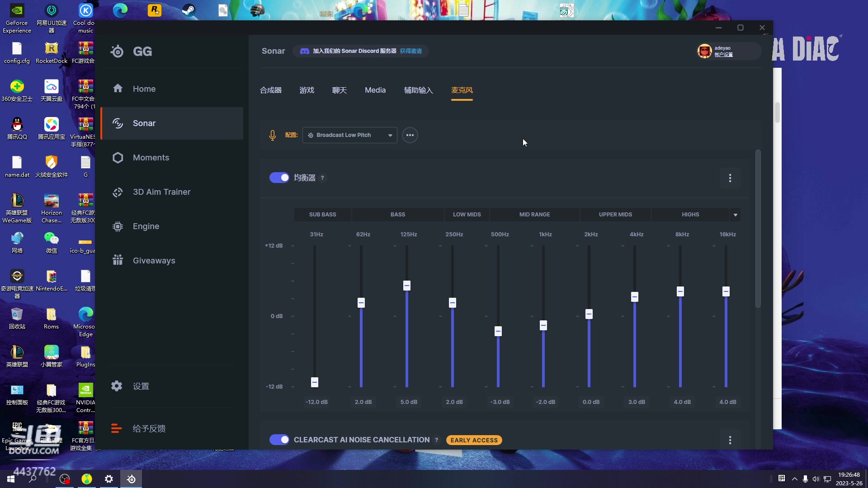The image size is (868, 488).
Task: Expand hidden system tray icons chevron
Action: tap(794, 479)
